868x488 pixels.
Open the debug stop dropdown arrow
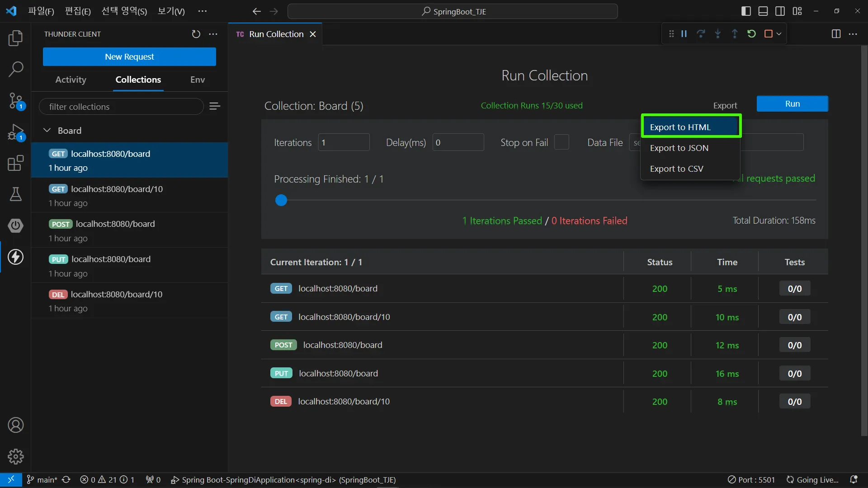tap(779, 34)
